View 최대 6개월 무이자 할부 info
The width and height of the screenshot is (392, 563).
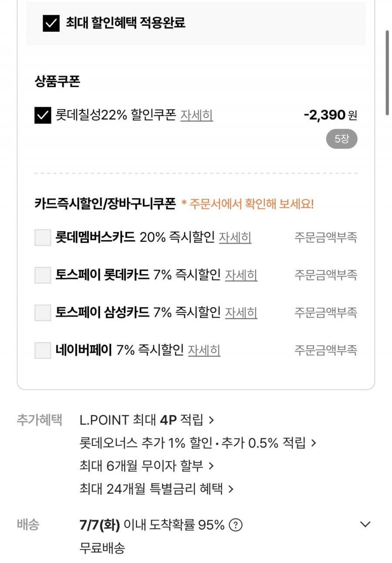pyautogui.click(x=147, y=466)
